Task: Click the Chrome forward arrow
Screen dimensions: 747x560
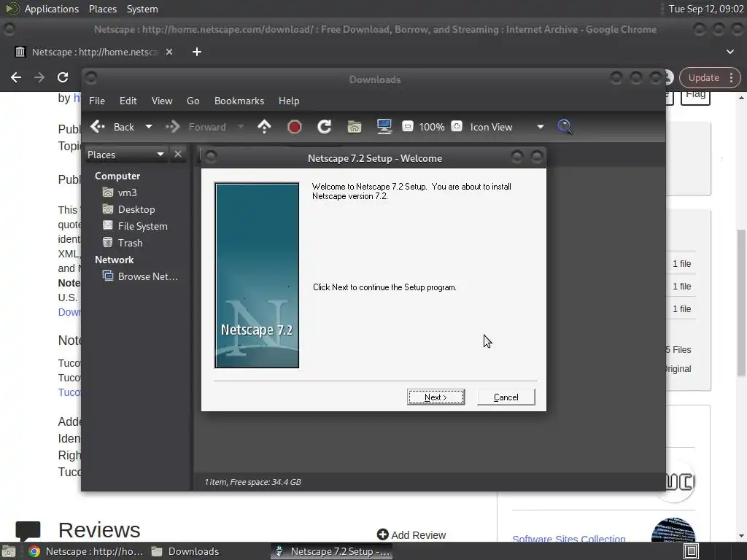Action: click(39, 77)
